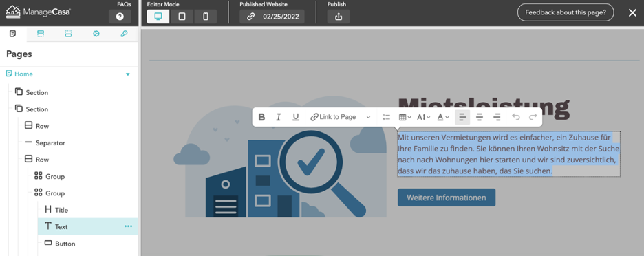Align text left
The width and height of the screenshot is (644, 256).
[462, 117]
